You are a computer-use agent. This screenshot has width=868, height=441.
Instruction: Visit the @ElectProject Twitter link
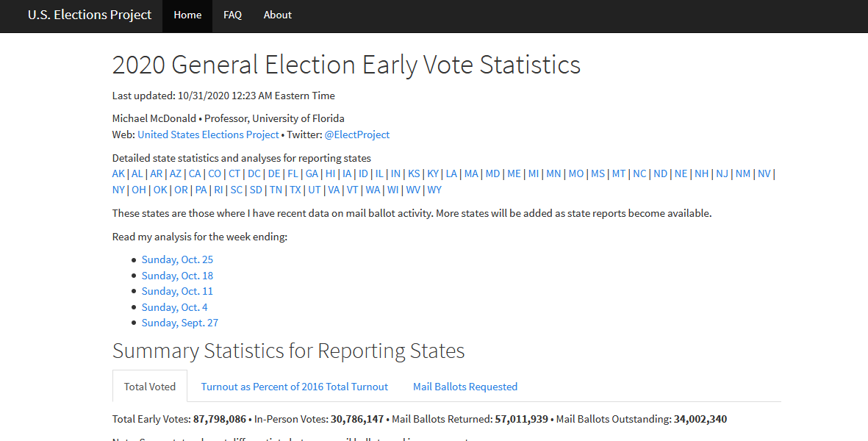(357, 135)
